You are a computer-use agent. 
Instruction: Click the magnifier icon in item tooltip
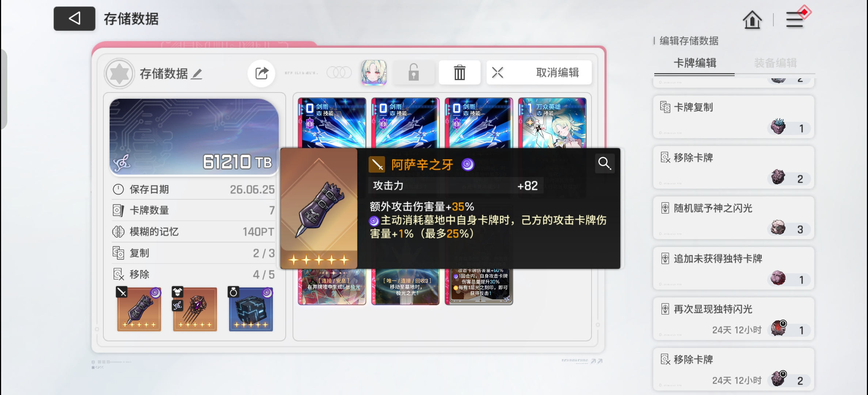click(604, 163)
